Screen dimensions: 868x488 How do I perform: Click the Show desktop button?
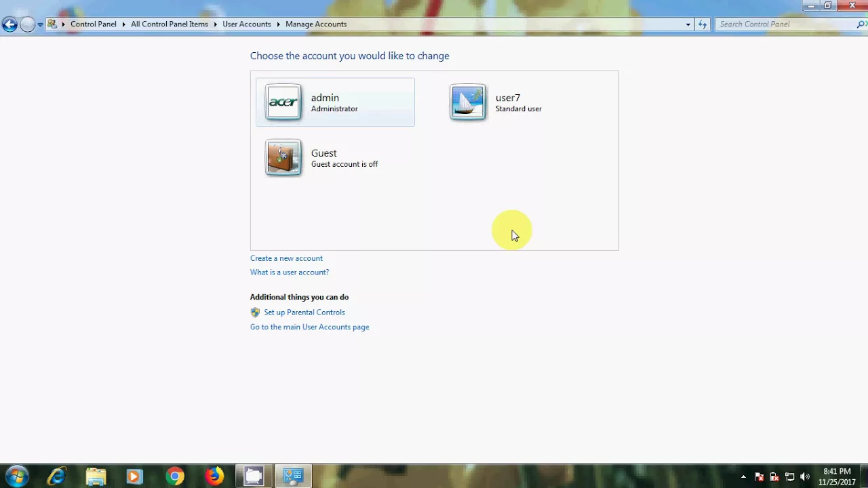click(x=863, y=476)
